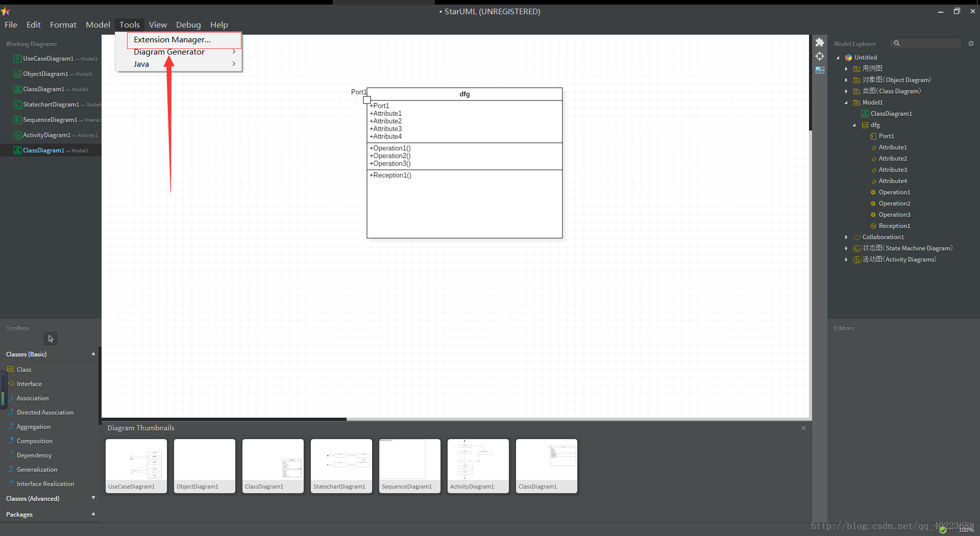Image resolution: width=980 pixels, height=536 pixels.
Task: Expand the 活动图(Activity Diagrams) node
Action: (x=846, y=260)
